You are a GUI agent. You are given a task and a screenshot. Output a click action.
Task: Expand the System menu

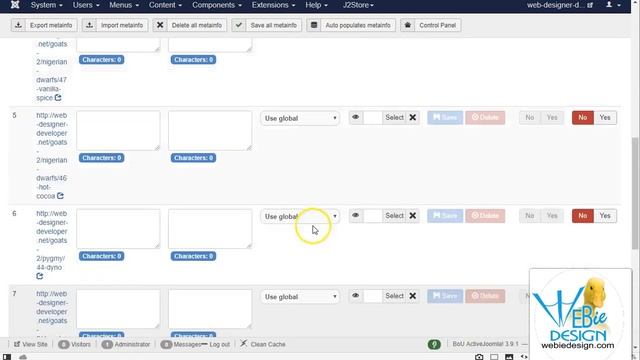(47, 5)
